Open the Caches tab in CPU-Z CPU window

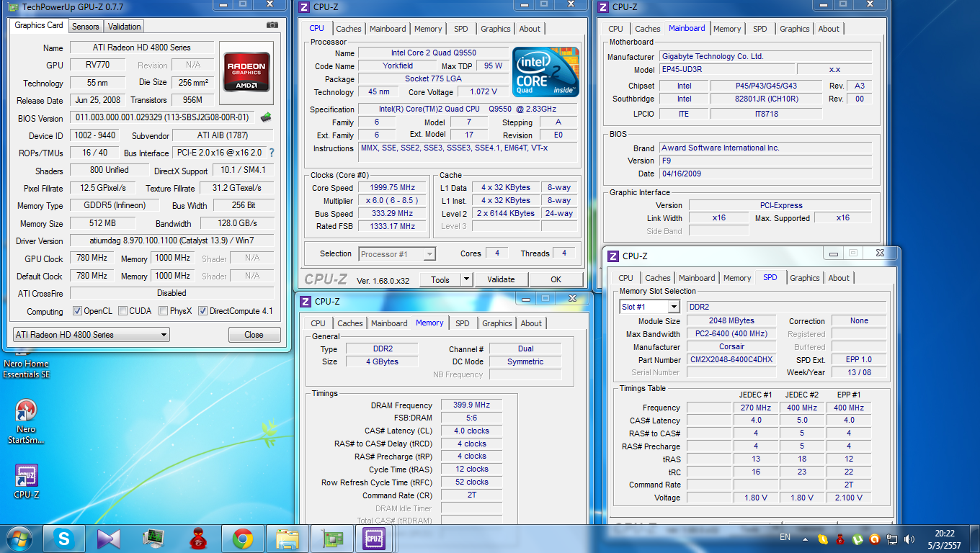click(349, 29)
